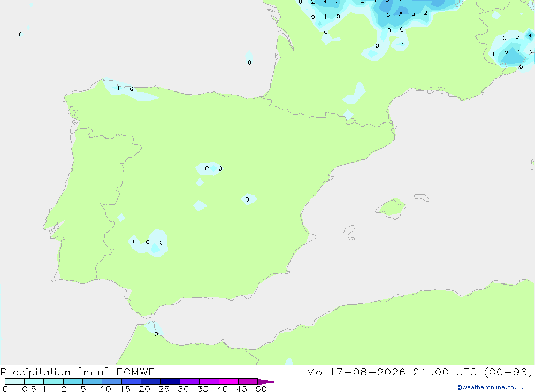Click the '50' legend scale number
Viewport: 535px width, 392px height.
point(261,389)
